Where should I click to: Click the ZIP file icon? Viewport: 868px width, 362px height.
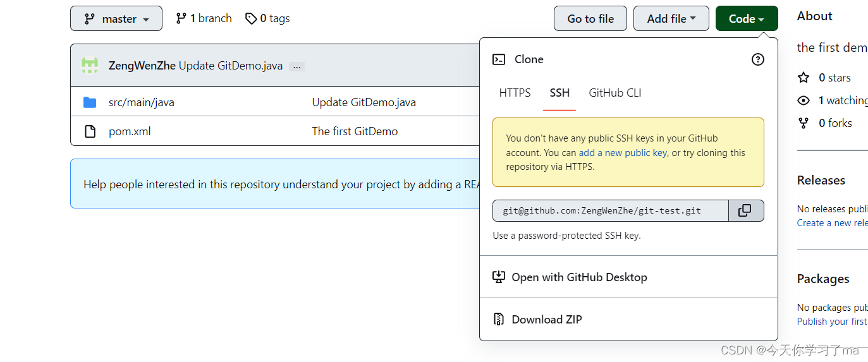click(499, 319)
